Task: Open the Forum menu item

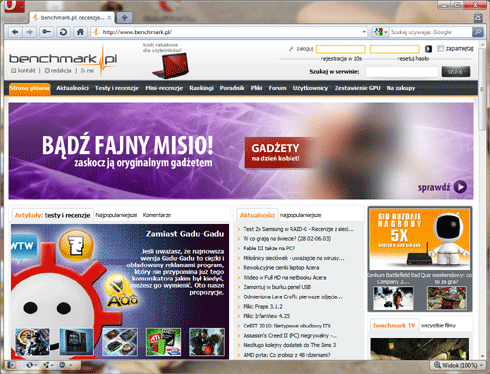Action: click(x=277, y=88)
